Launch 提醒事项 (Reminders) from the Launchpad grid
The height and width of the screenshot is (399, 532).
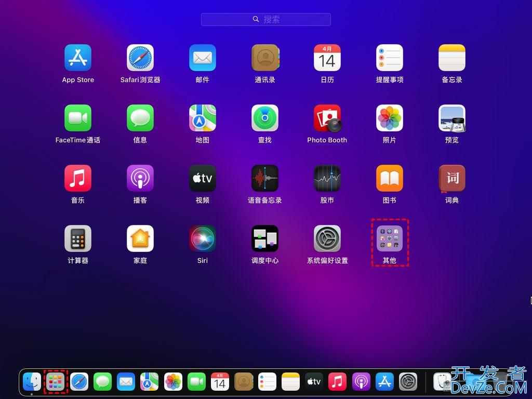point(390,58)
